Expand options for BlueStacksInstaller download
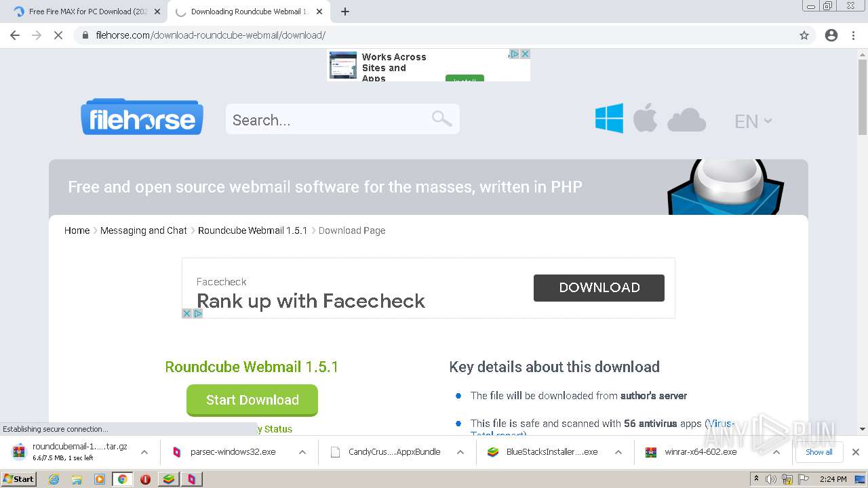The height and width of the screenshot is (488, 868). pos(618,452)
